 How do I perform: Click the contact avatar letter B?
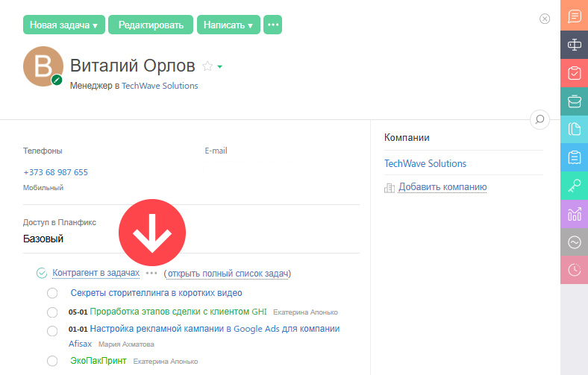[43, 66]
